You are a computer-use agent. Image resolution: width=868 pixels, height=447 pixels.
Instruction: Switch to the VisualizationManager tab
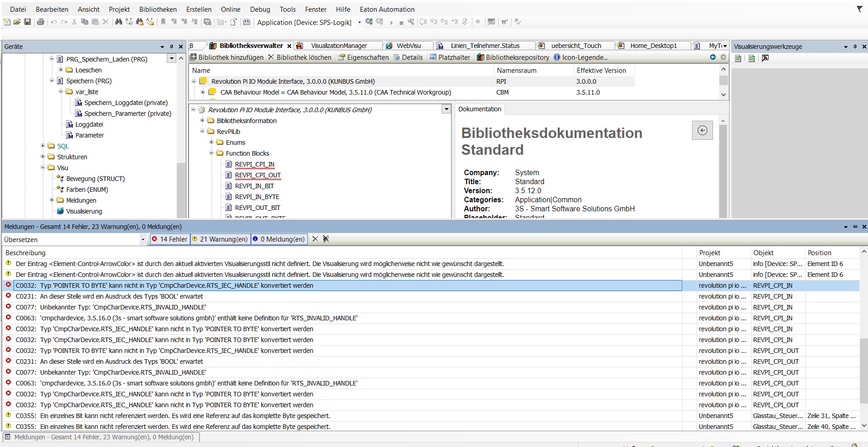coord(339,46)
